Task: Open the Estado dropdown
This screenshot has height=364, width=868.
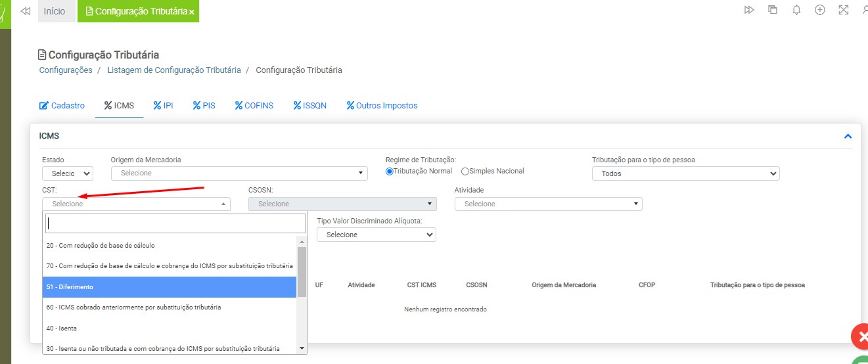Action: pyautogui.click(x=68, y=173)
